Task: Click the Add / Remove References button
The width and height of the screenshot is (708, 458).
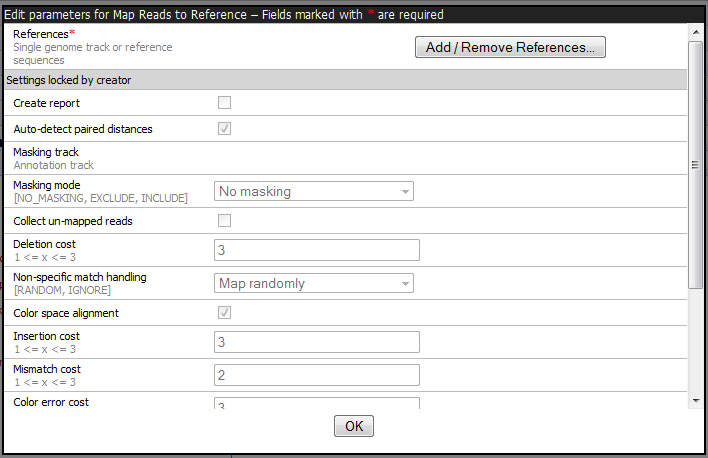Action: (x=510, y=47)
